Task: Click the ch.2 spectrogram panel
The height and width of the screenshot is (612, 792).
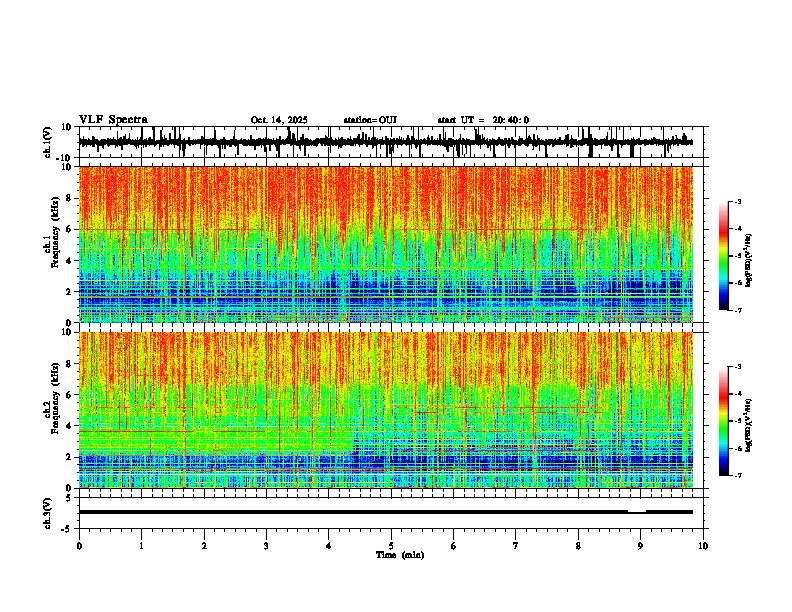Action: 385,410
